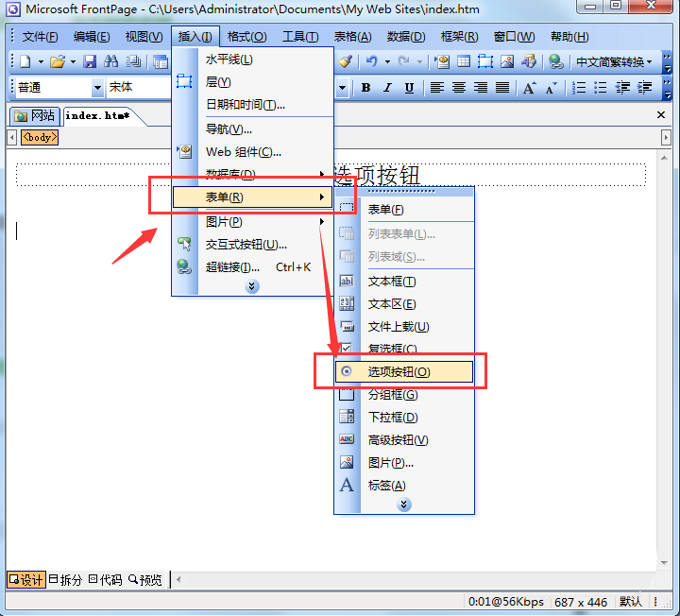Open file with the folder icon
Viewport: 680px width, 616px height.
pyautogui.click(x=58, y=61)
